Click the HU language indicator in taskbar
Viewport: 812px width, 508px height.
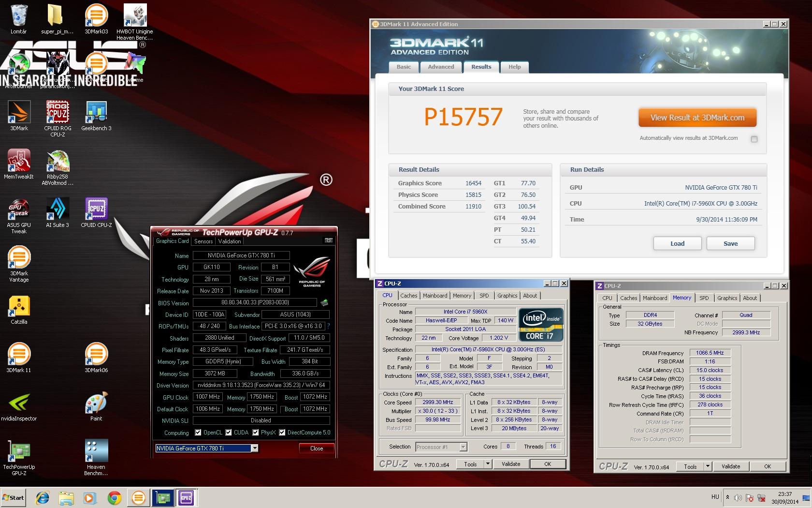[715, 497]
